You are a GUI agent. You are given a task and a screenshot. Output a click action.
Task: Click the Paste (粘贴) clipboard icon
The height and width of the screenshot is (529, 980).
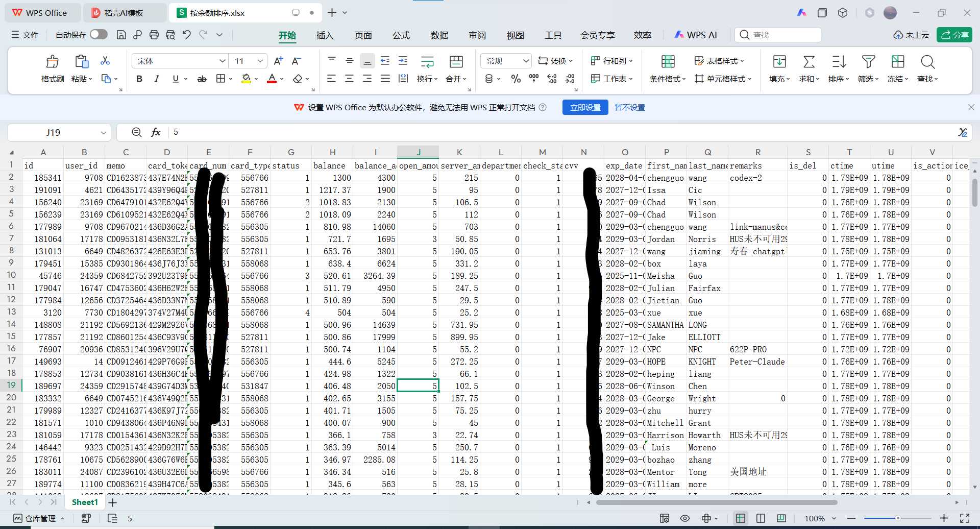[x=82, y=62]
